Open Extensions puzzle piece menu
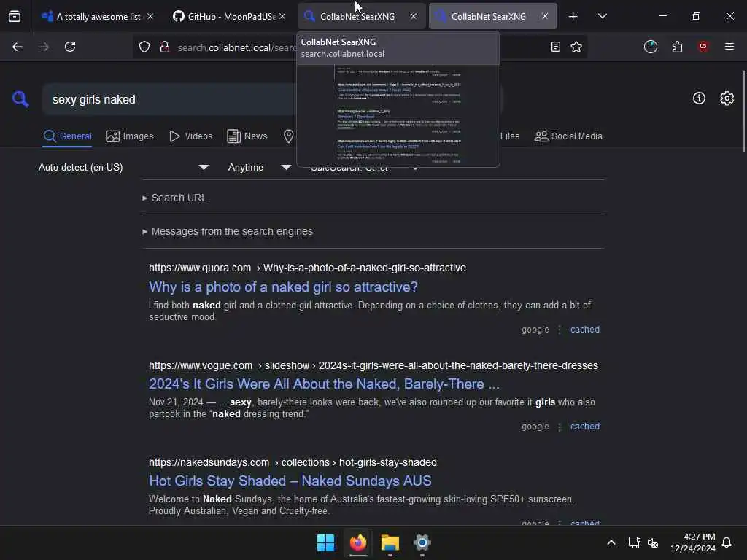Viewport: 747px width, 560px height. click(677, 47)
